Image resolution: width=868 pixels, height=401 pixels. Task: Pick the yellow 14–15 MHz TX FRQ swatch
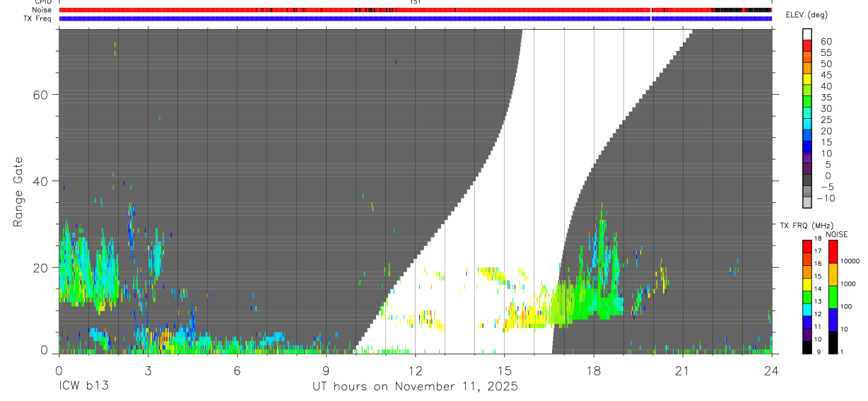point(808,284)
